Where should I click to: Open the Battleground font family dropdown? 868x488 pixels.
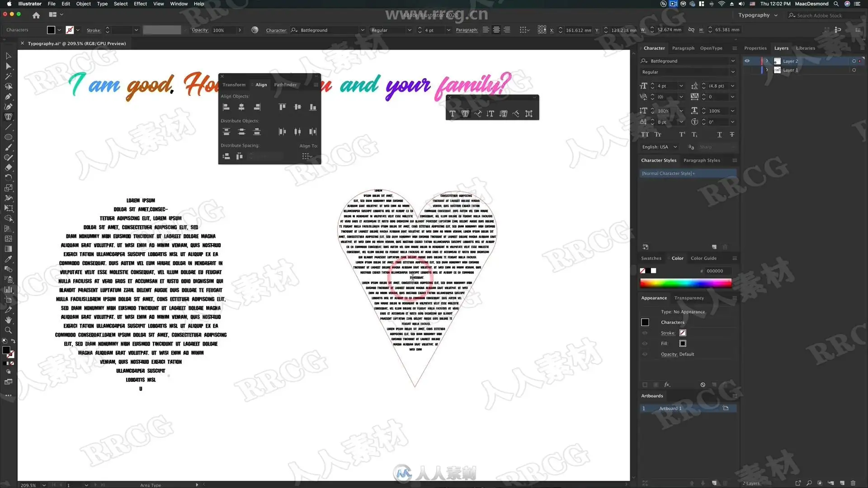point(732,61)
